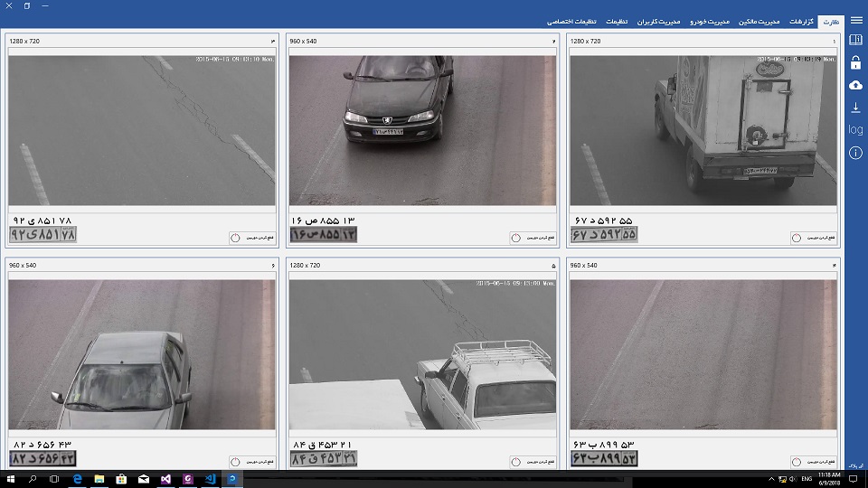Viewport: 868px width, 488px height.
Task: Click the cloud upload icon
Action: [x=856, y=85]
